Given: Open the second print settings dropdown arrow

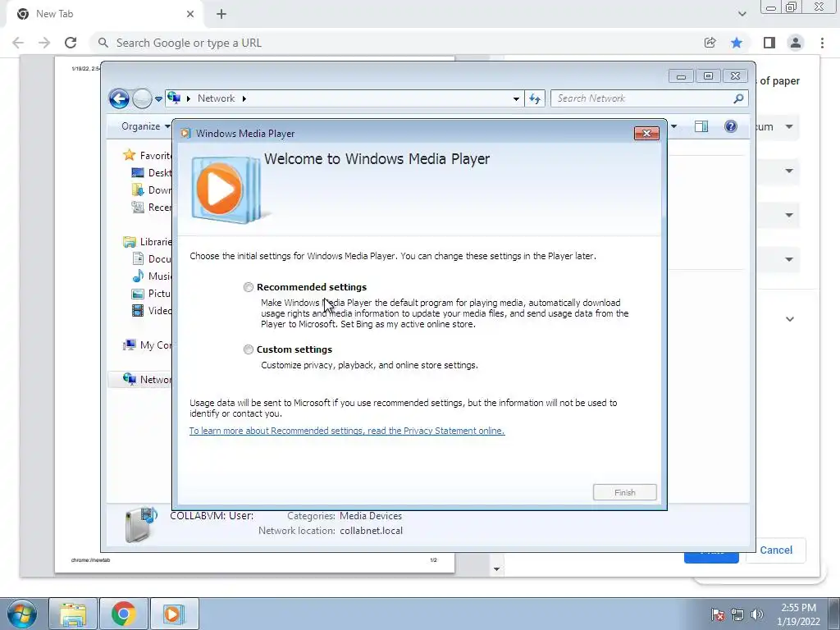Looking at the screenshot, I should [789, 171].
